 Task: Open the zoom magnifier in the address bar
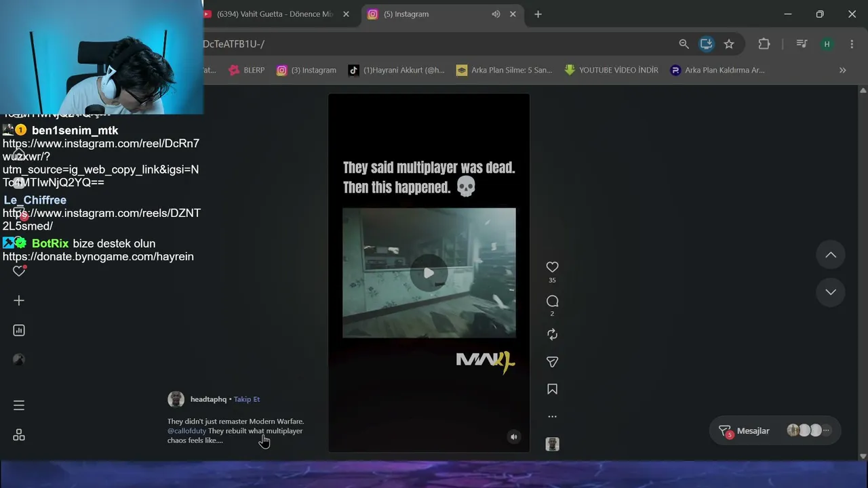click(684, 44)
